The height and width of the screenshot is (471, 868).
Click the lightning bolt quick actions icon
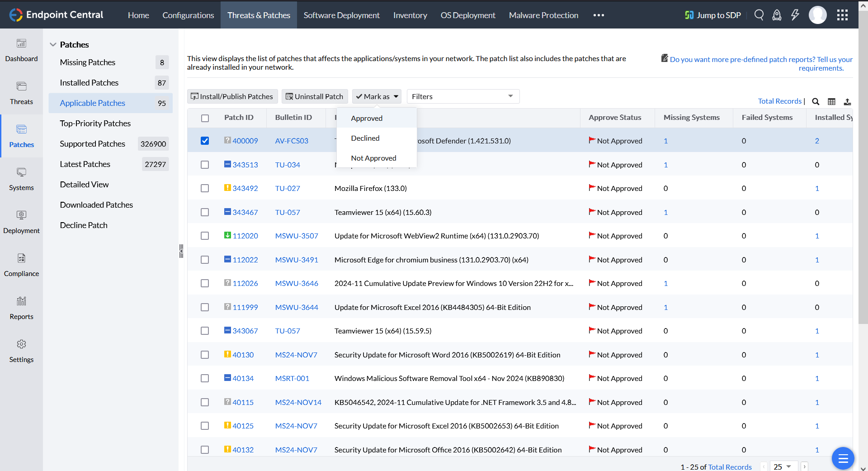click(795, 15)
